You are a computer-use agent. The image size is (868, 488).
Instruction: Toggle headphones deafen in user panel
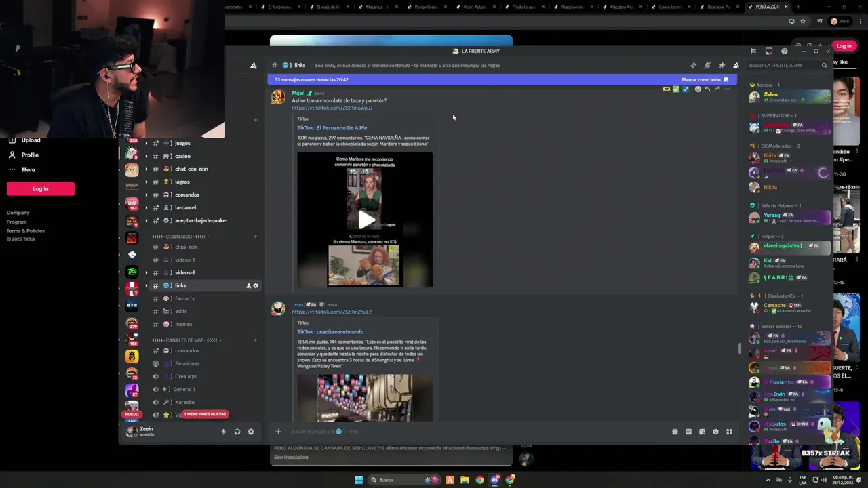237,432
